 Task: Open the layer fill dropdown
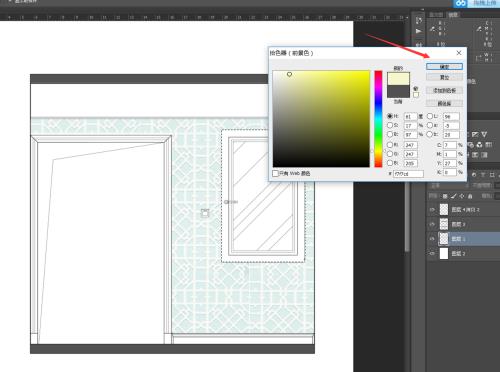tap(497, 196)
